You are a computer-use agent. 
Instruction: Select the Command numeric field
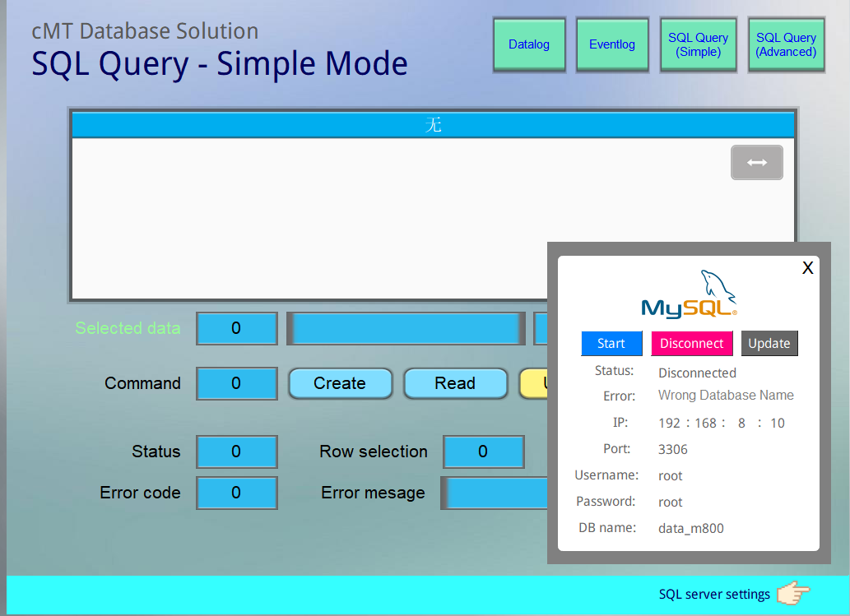click(236, 383)
